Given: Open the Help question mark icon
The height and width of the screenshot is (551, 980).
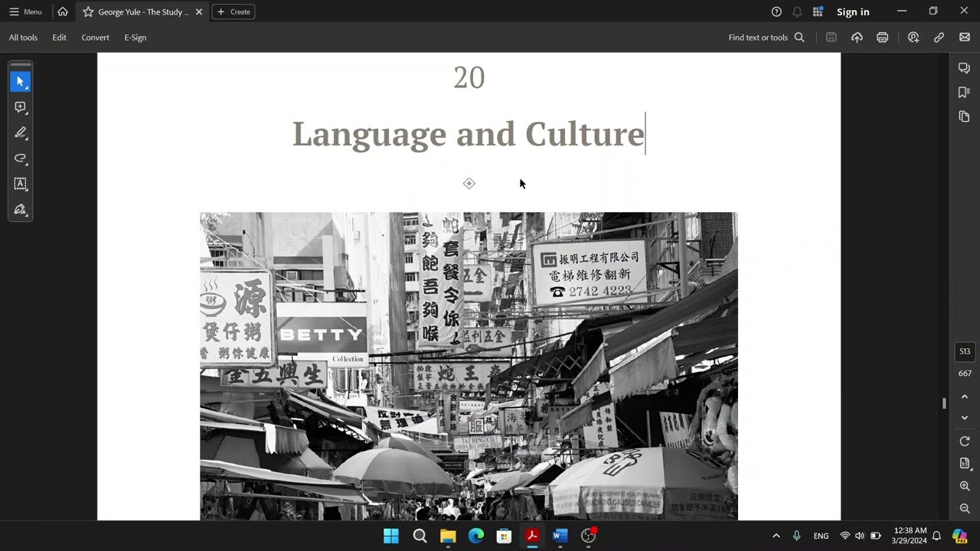Looking at the screenshot, I should click(776, 11).
